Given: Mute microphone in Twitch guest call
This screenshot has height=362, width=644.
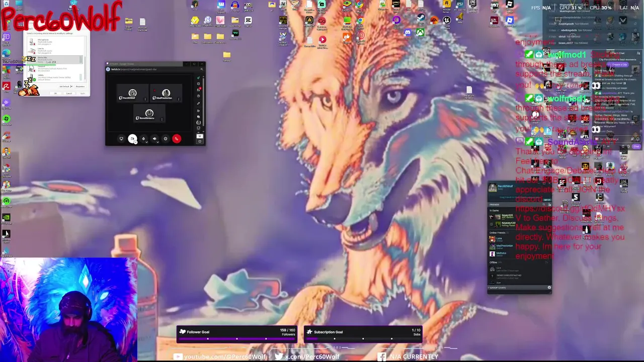Looking at the screenshot, I should 143,139.
